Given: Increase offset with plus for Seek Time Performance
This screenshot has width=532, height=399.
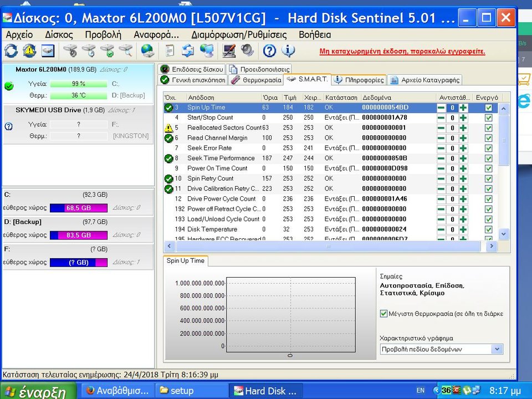Looking at the screenshot, I should point(463,159).
